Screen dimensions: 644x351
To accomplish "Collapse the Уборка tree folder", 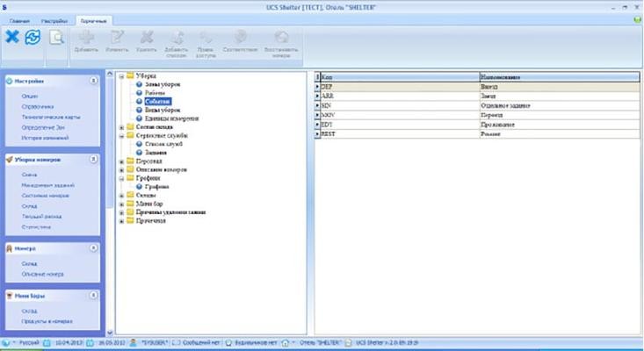I will [121, 76].
